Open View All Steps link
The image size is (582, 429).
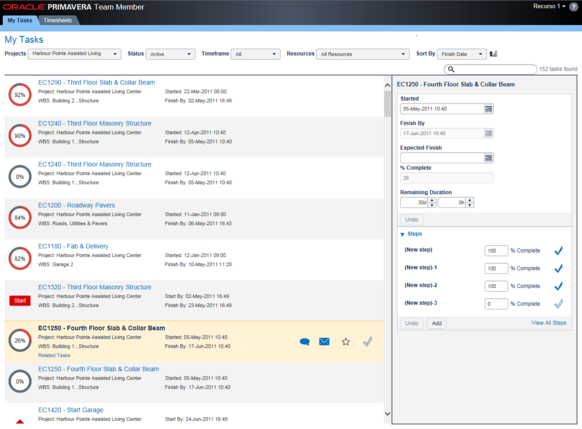[x=549, y=323]
